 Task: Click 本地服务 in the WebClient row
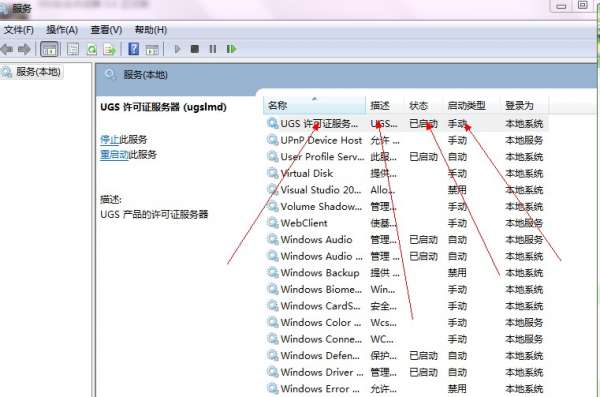tap(524, 223)
